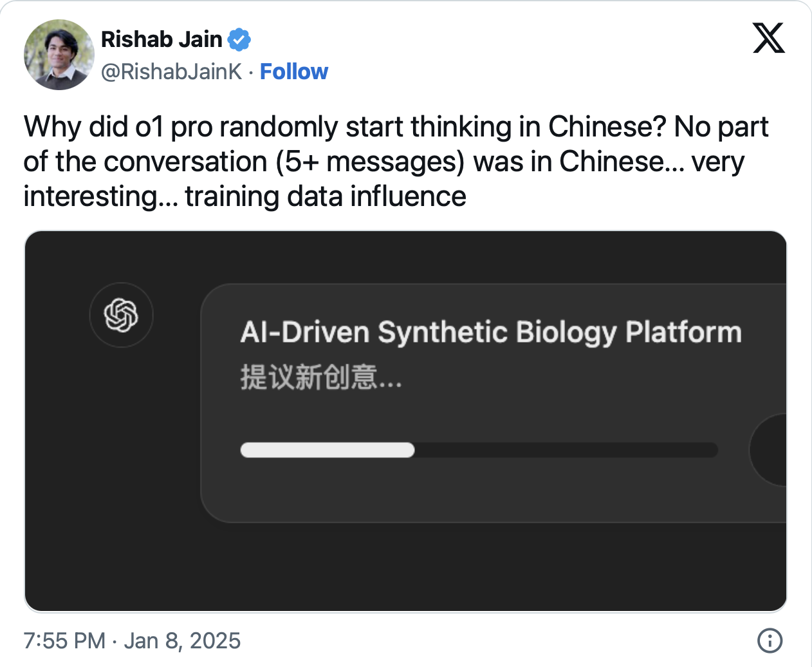Click the words 'training data influence' in the tweet
Image resolution: width=812 pixels, height=667 pixels.
click(x=326, y=196)
